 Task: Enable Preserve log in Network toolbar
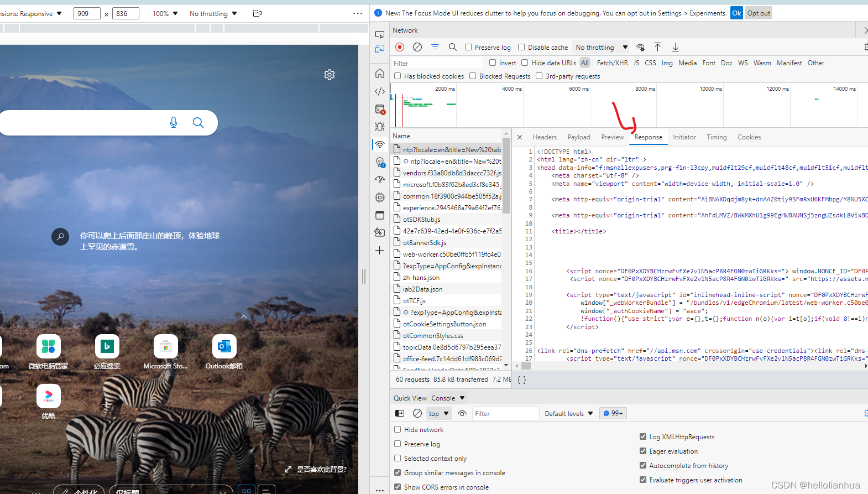pos(468,47)
